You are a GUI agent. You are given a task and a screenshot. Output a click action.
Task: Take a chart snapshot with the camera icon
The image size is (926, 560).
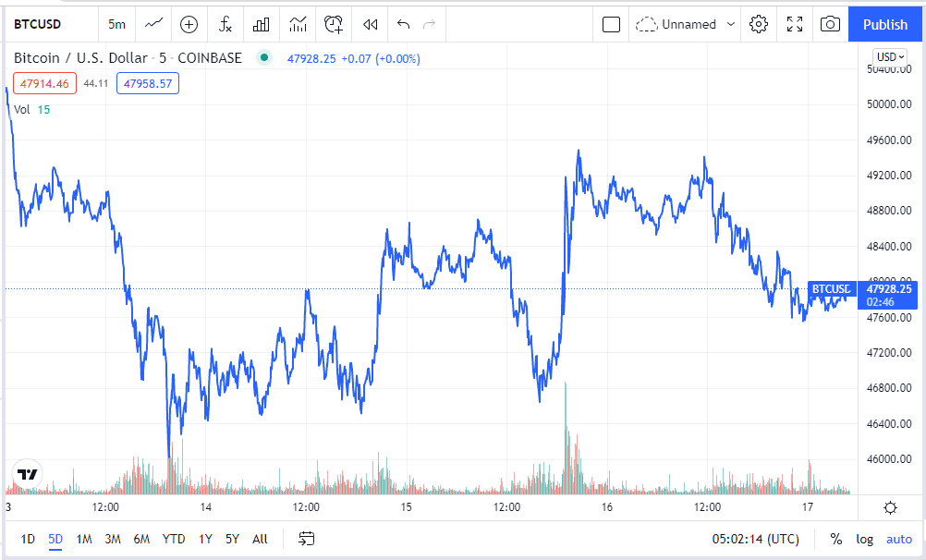[830, 24]
